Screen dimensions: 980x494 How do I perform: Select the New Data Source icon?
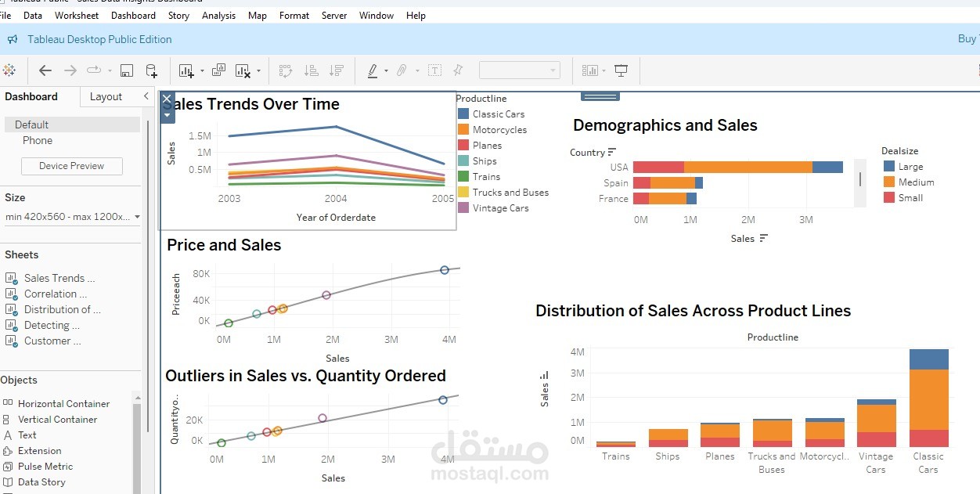[x=151, y=70]
